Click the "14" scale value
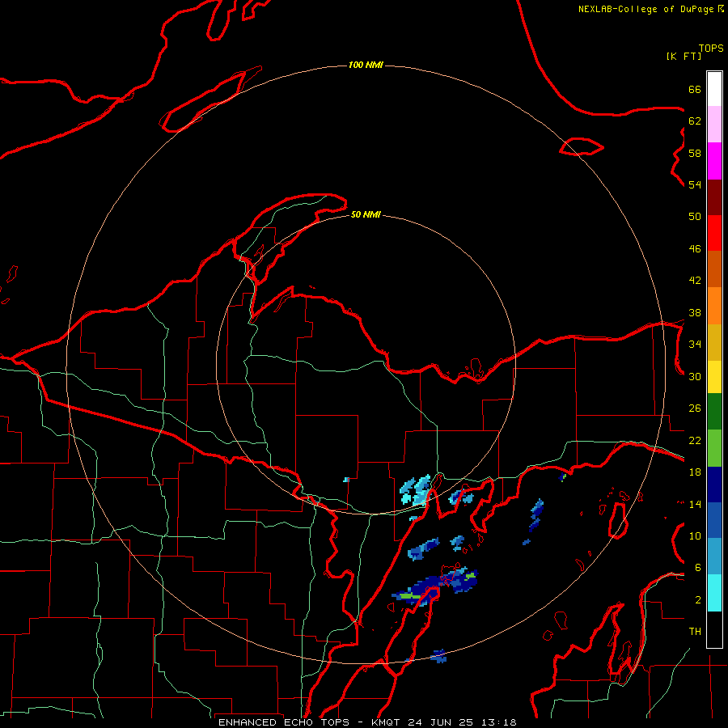 tap(695, 504)
